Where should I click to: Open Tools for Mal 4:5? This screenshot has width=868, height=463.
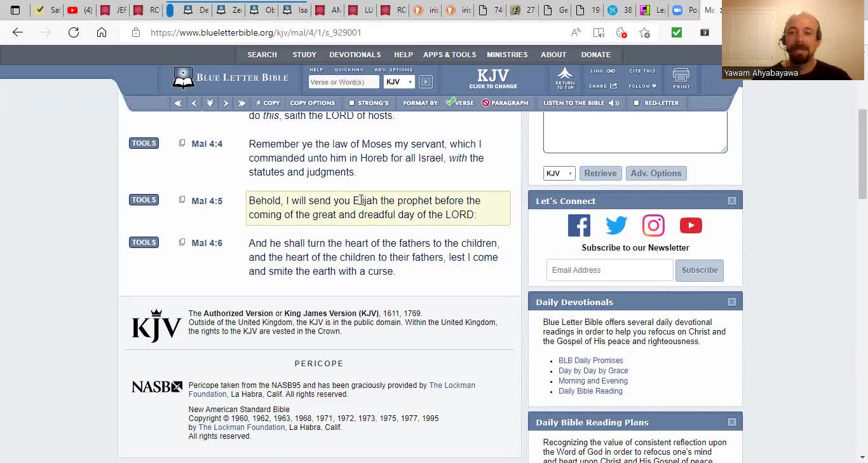[144, 200]
